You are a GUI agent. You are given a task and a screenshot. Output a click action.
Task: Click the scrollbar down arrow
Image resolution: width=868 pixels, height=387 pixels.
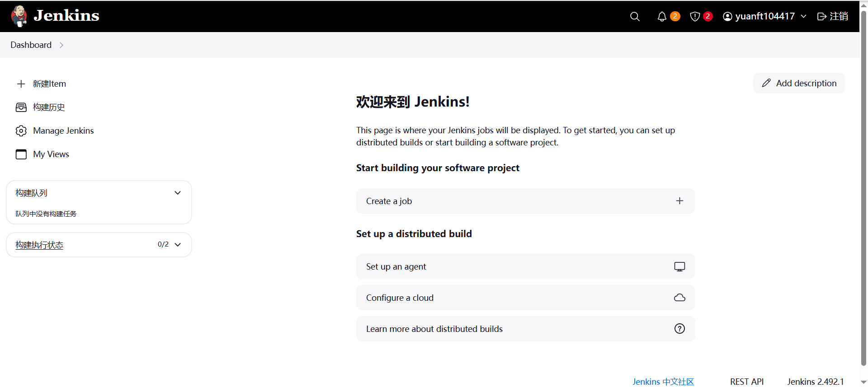click(x=863, y=382)
